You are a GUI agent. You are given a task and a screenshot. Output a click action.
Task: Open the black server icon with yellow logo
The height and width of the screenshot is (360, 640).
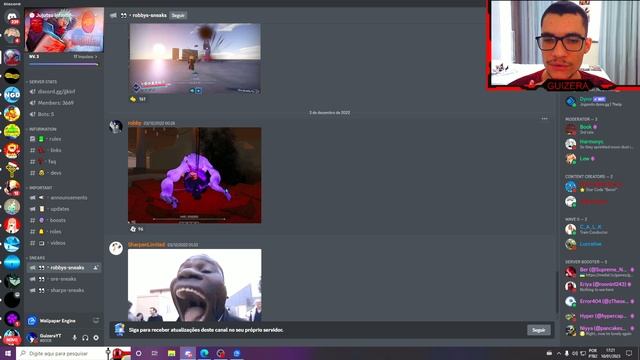click(x=12, y=76)
